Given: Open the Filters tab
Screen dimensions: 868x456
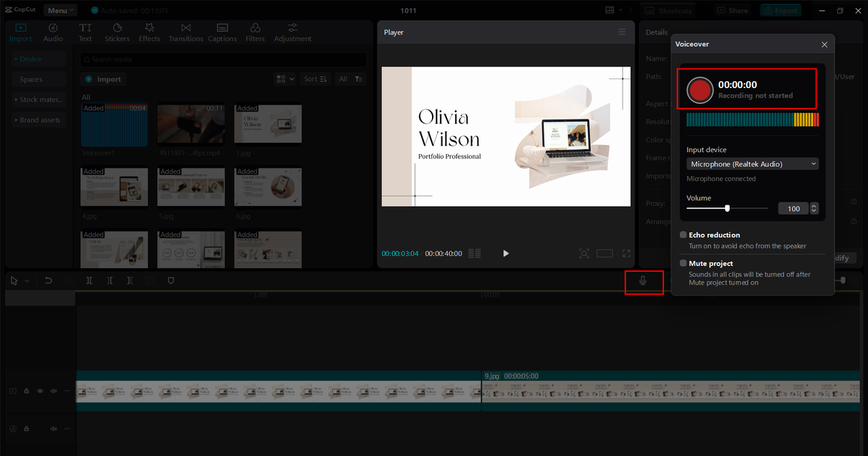Looking at the screenshot, I should tap(255, 33).
